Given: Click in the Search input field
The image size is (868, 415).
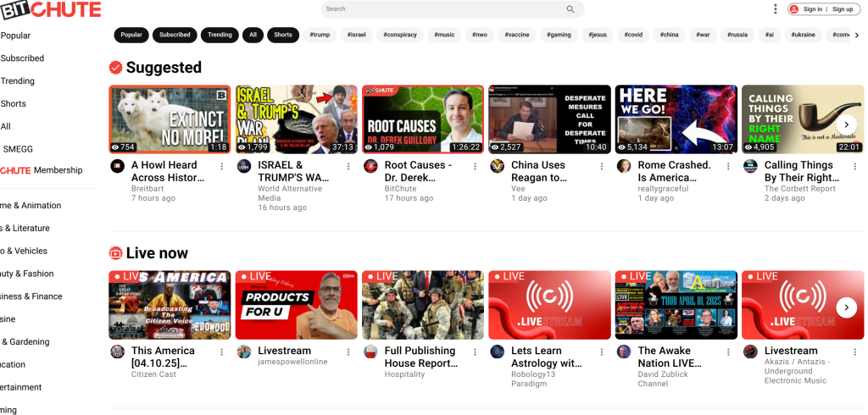Looking at the screenshot, I should pos(446,8).
